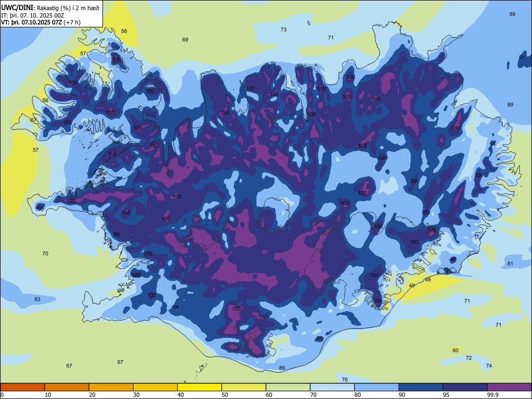The image size is (532, 399).
Task: Click the humidity value '92' on the map
Action: point(319,338)
